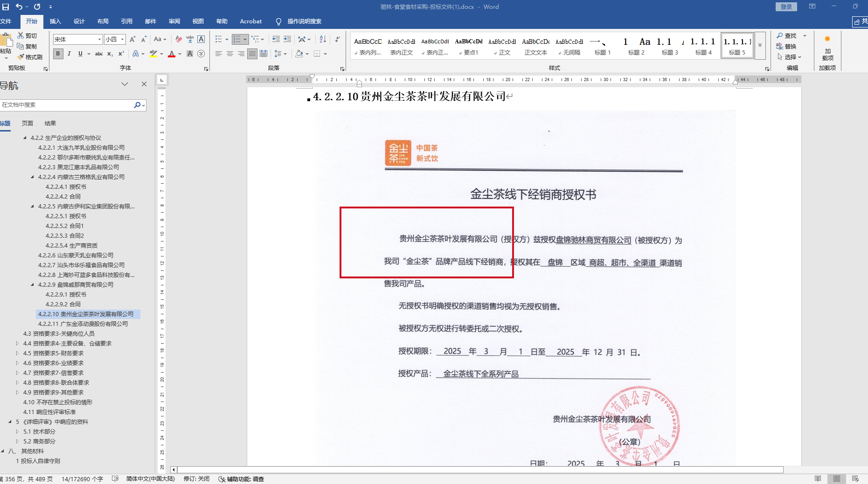The width and height of the screenshot is (868, 484).
Task: Toggle justify alignment
Action: (x=252, y=54)
